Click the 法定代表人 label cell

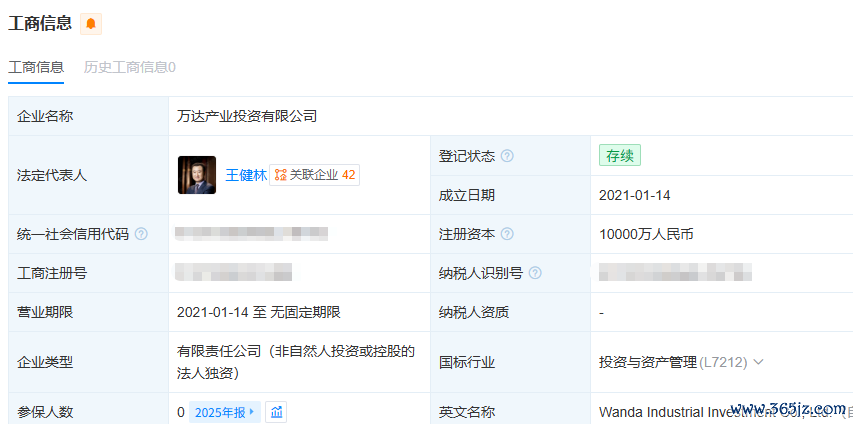coord(89,175)
